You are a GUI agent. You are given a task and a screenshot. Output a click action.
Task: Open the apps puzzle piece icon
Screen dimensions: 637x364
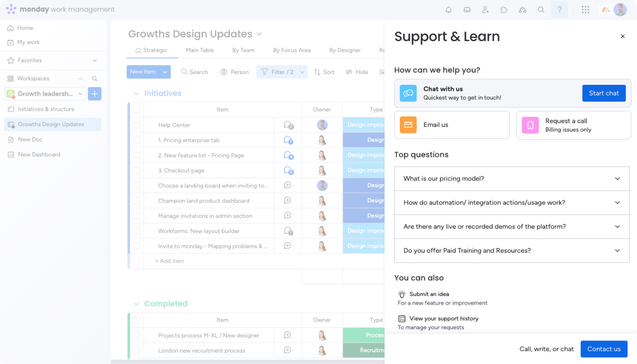pos(504,10)
